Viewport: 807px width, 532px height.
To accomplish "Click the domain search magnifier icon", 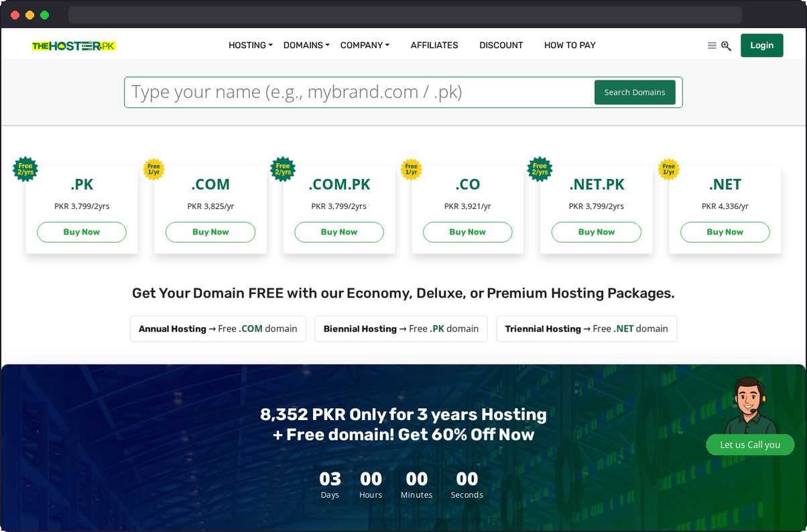I will (x=727, y=46).
